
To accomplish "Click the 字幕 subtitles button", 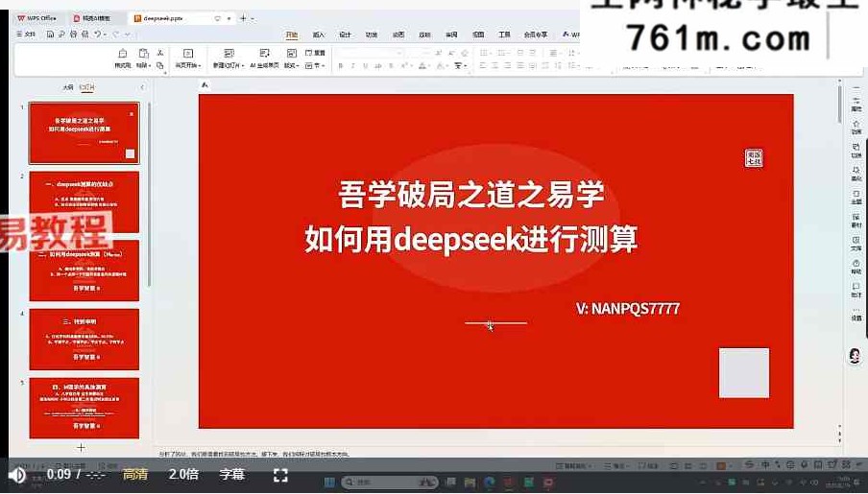I will tap(232, 474).
